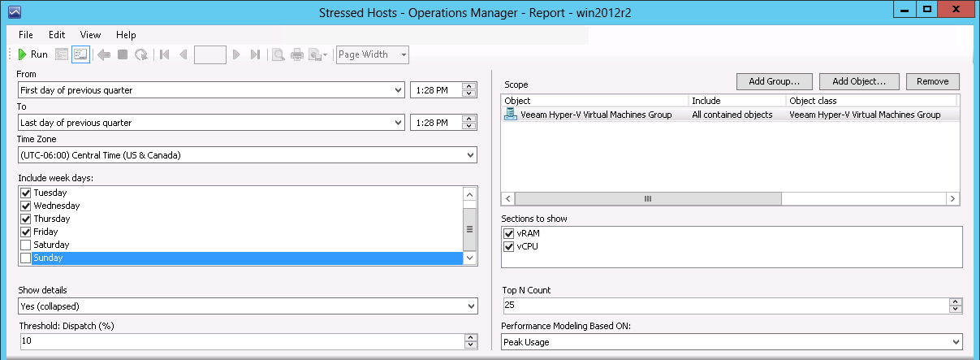Uncheck the Thursday checkbox
This screenshot has width=980, height=360.
click(x=25, y=219)
